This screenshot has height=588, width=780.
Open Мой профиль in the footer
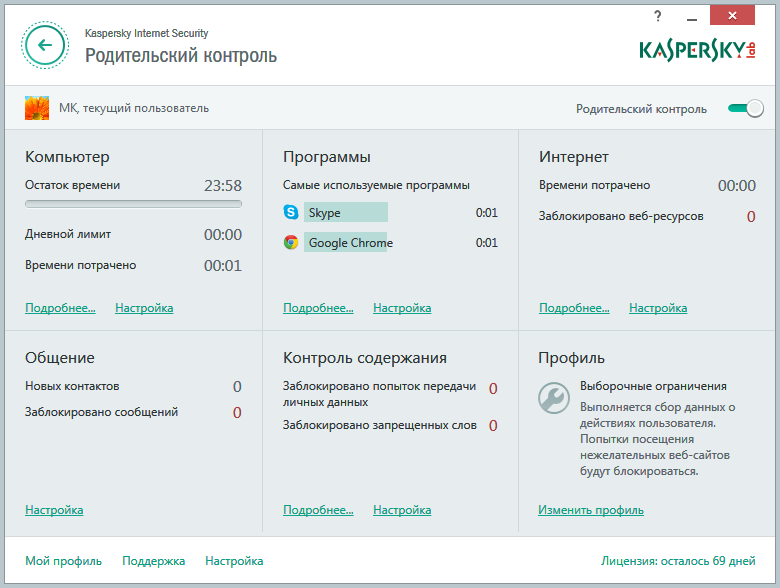[64, 561]
